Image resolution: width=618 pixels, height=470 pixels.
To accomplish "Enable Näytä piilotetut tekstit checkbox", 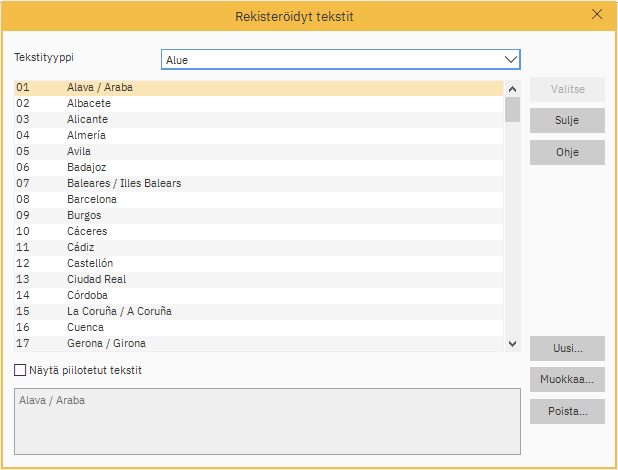I will pyautogui.click(x=21, y=370).
